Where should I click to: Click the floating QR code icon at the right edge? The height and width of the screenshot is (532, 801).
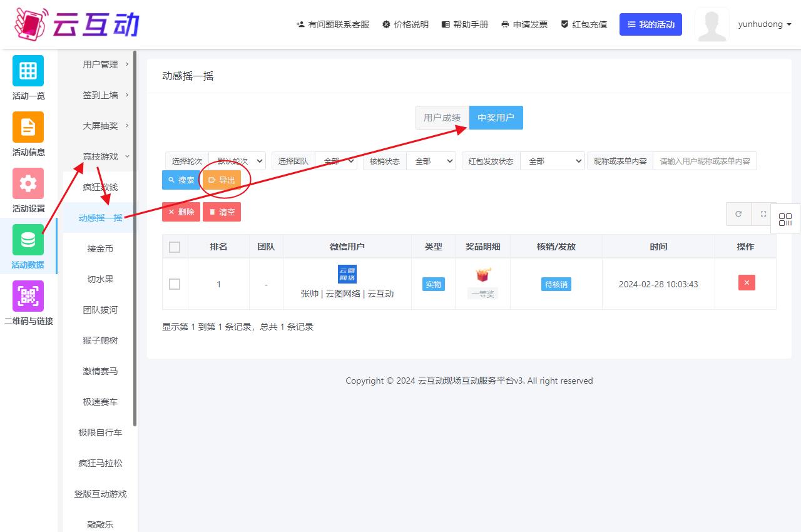(785, 219)
